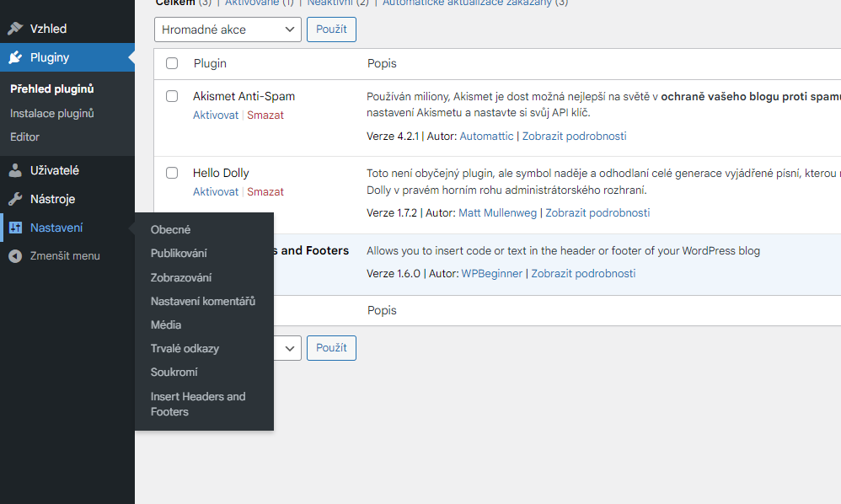Choose Média in the settings submenu

(x=166, y=324)
